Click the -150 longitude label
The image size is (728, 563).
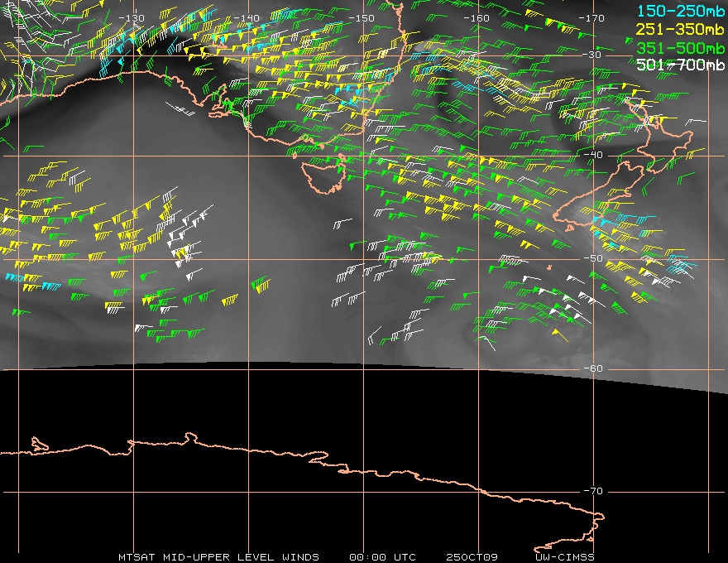coord(362,18)
